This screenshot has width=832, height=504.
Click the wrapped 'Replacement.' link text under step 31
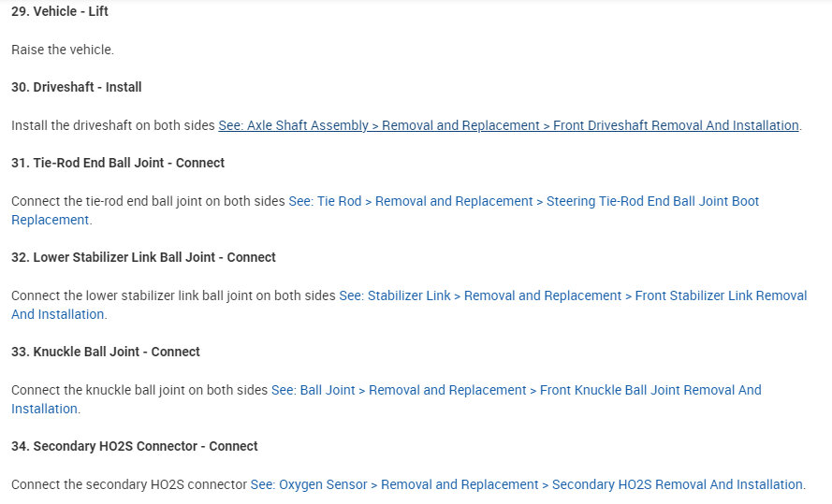pos(51,221)
